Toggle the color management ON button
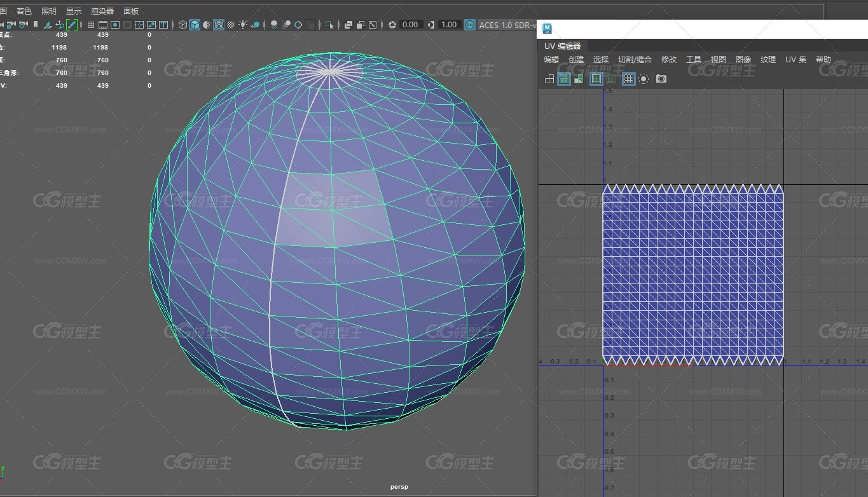Image resolution: width=868 pixels, height=497 pixels. (469, 25)
